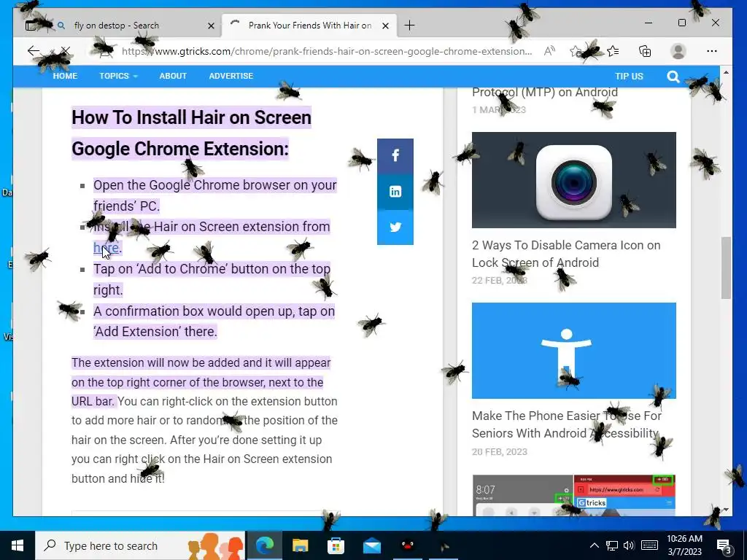Open the penguin app taskbar icon
Image resolution: width=747 pixels, height=560 pixels.
tap(407, 545)
